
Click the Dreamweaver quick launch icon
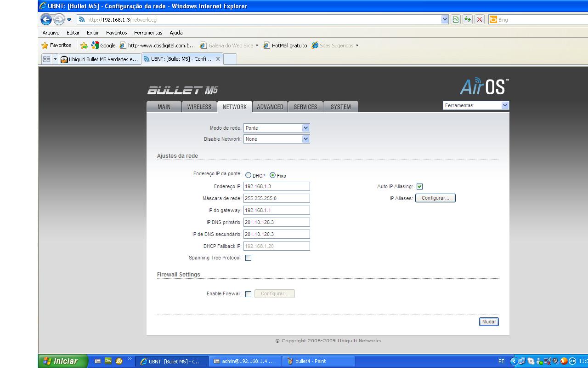[108, 361]
